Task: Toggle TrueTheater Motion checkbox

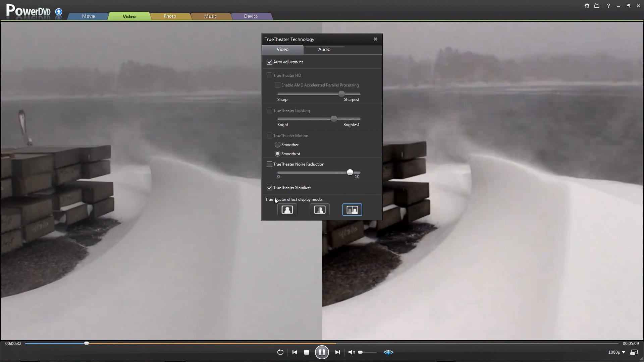Action: point(269,136)
